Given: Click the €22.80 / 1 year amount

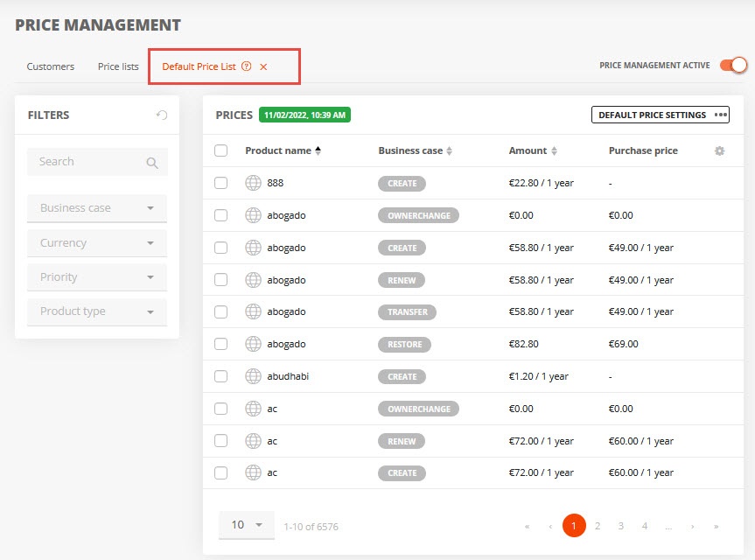Looking at the screenshot, I should click(542, 183).
